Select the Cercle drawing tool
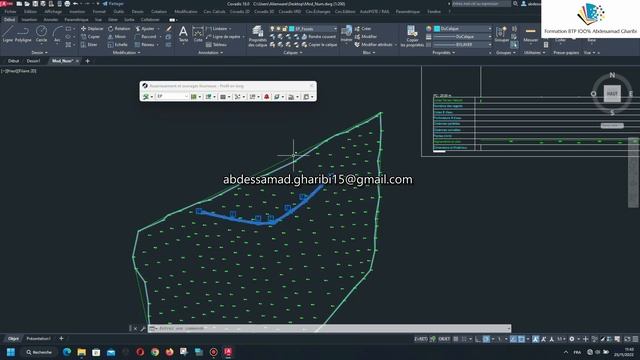The height and width of the screenshot is (360, 640). [x=41, y=34]
